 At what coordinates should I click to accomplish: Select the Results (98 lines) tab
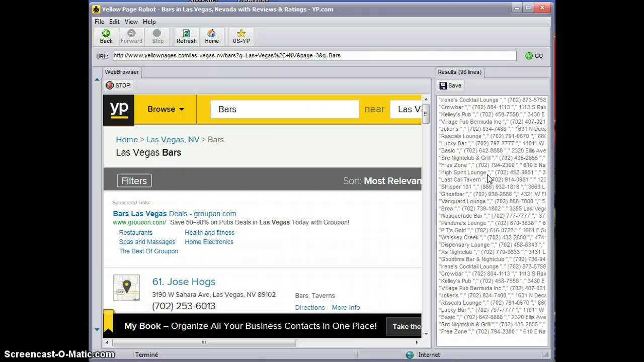(x=459, y=72)
